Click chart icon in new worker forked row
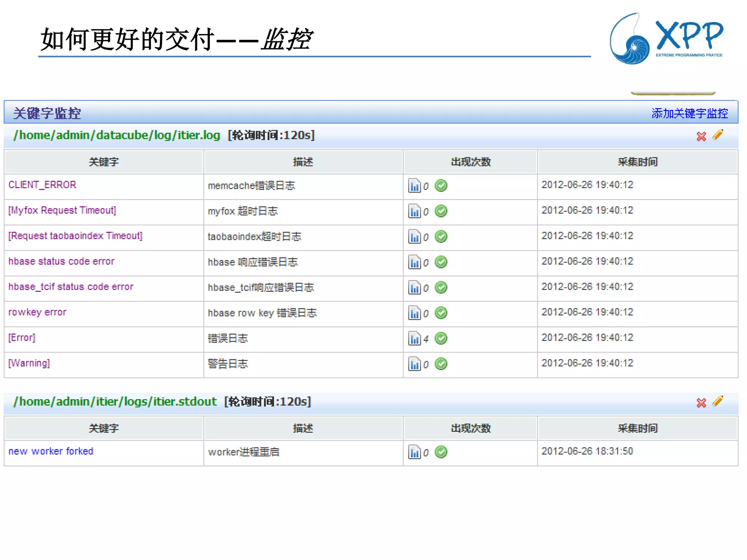747x560 pixels. (x=414, y=452)
